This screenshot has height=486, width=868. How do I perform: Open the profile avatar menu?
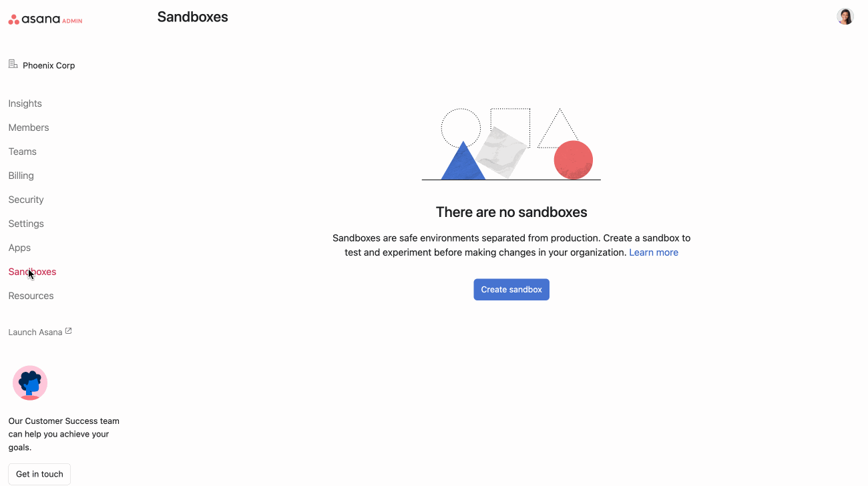pyautogui.click(x=845, y=16)
